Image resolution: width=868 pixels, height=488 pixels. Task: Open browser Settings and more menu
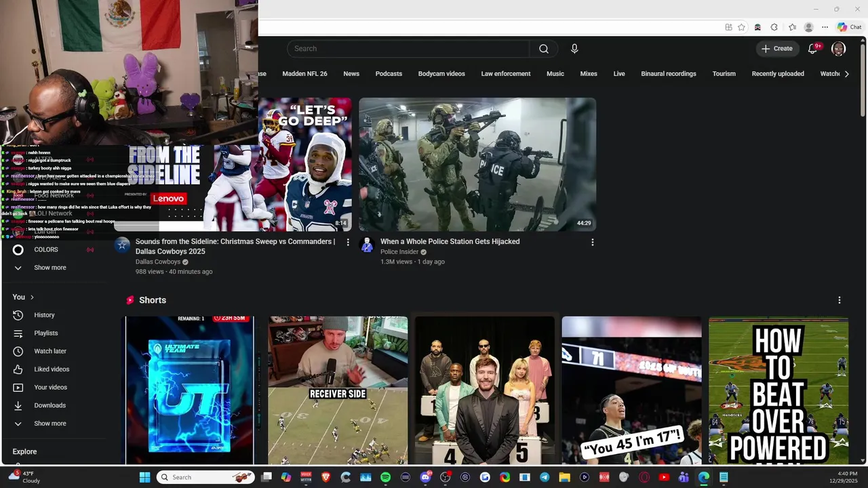(825, 27)
